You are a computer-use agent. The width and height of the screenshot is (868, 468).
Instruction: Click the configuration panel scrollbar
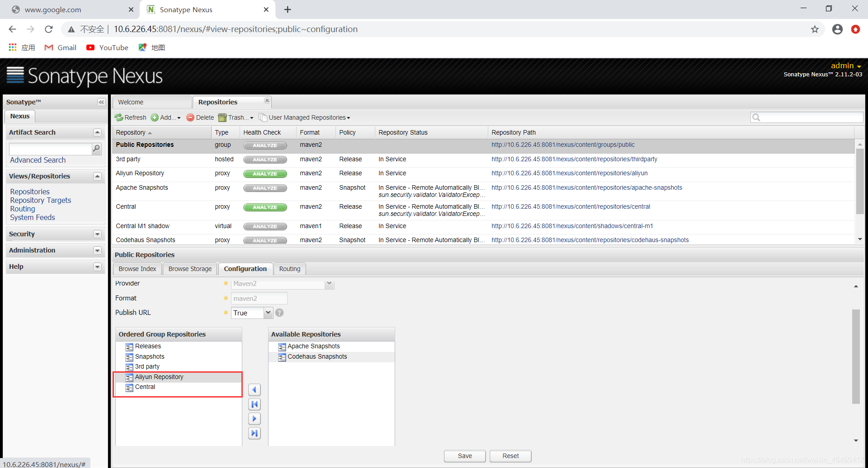point(856,357)
